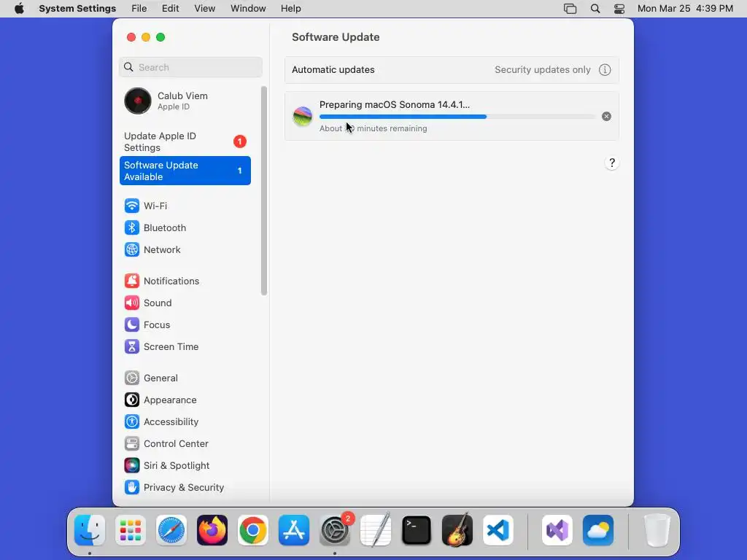Click System Settings dock icon
The width and height of the screenshot is (747, 560).
[x=334, y=530]
